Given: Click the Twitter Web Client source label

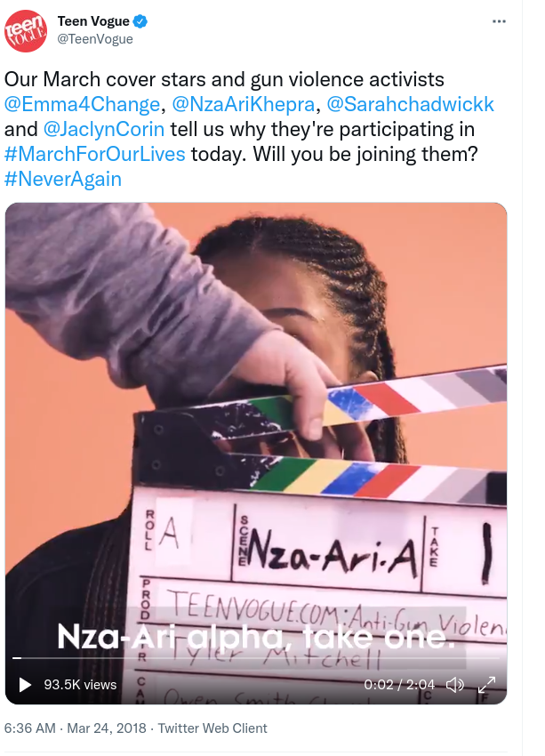Looking at the screenshot, I should point(212,728).
